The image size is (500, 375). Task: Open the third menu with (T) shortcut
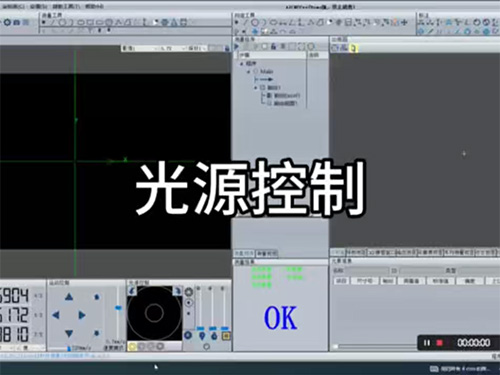pyautogui.click(x=67, y=6)
